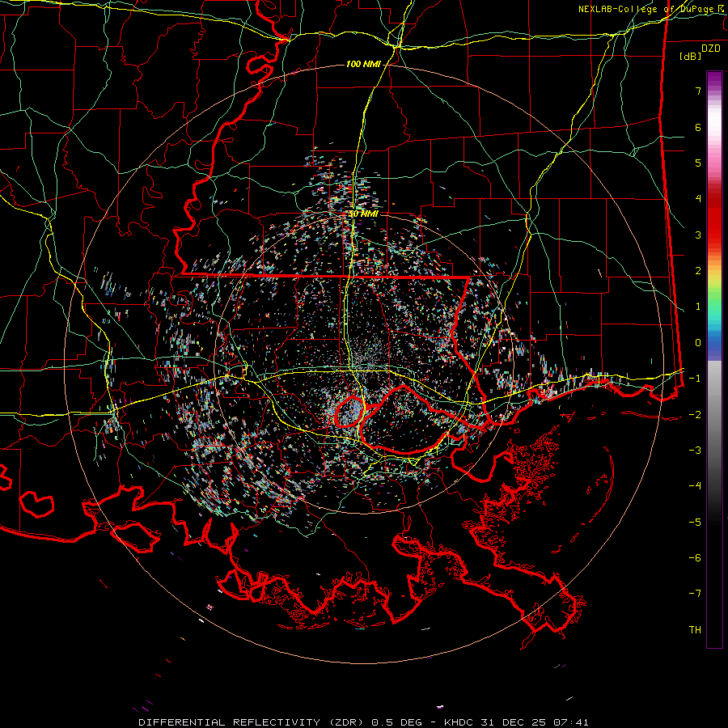Click the 100 NMI range ring label
Screen dimensions: 728x728
(363, 64)
